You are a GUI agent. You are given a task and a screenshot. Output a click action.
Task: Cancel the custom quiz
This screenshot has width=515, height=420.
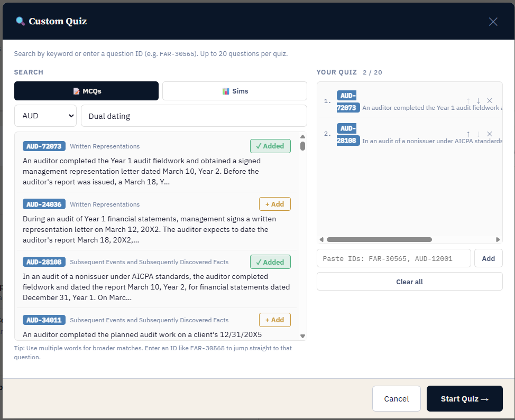(x=397, y=399)
